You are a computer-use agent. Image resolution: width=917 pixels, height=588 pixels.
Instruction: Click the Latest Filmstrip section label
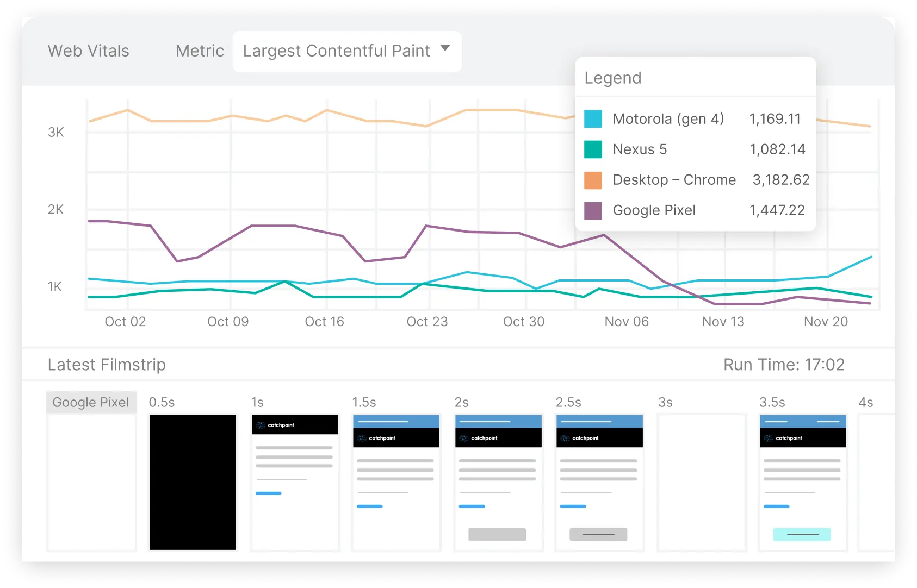point(107,364)
